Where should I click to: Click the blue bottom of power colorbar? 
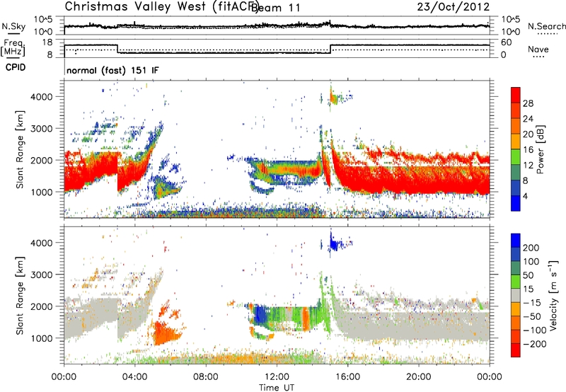coord(516,203)
